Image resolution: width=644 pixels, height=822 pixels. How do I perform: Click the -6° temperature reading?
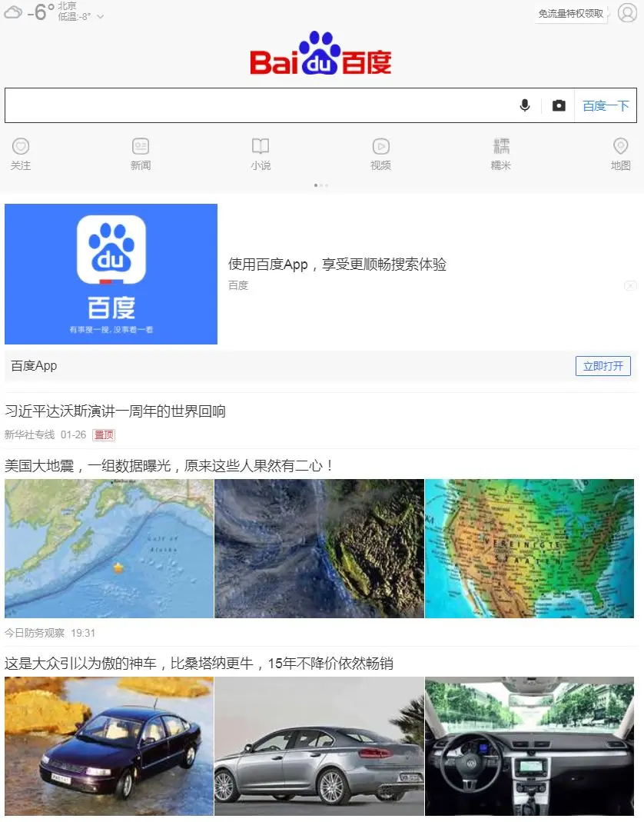(x=41, y=12)
